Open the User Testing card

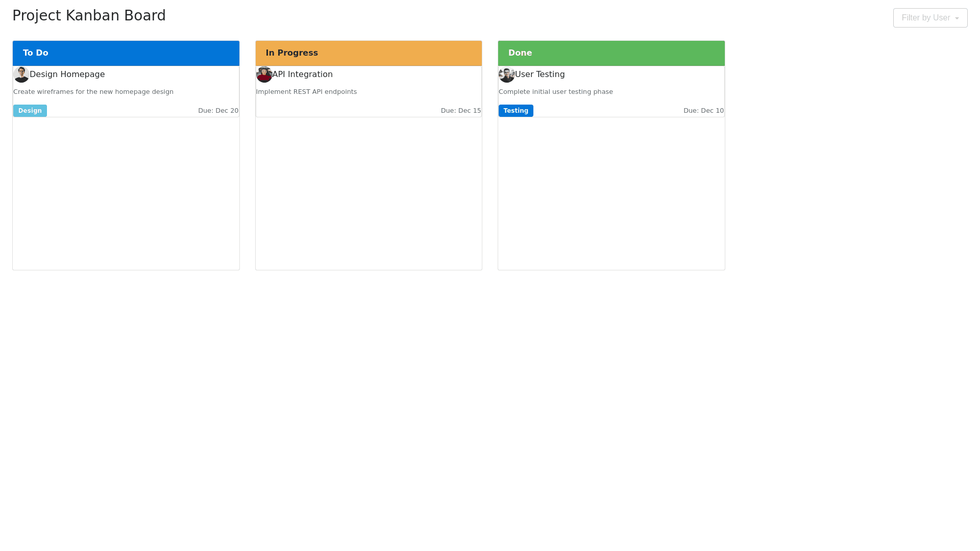click(x=540, y=74)
